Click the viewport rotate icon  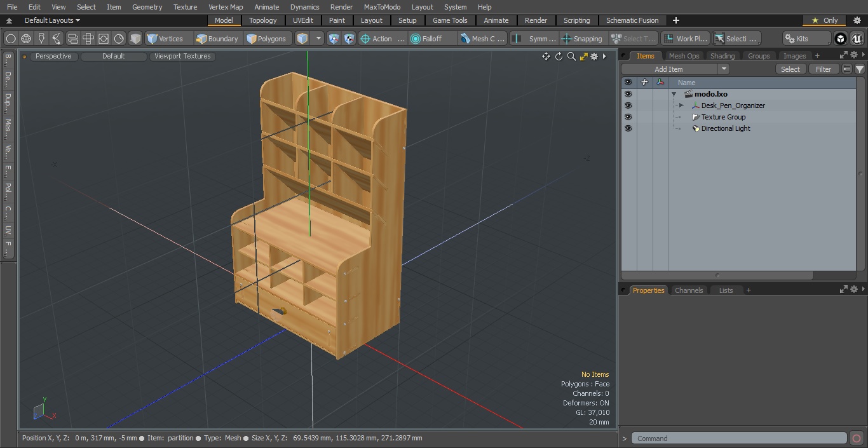559,57
